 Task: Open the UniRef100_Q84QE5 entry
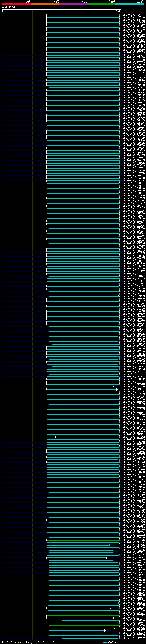[134, 35]
